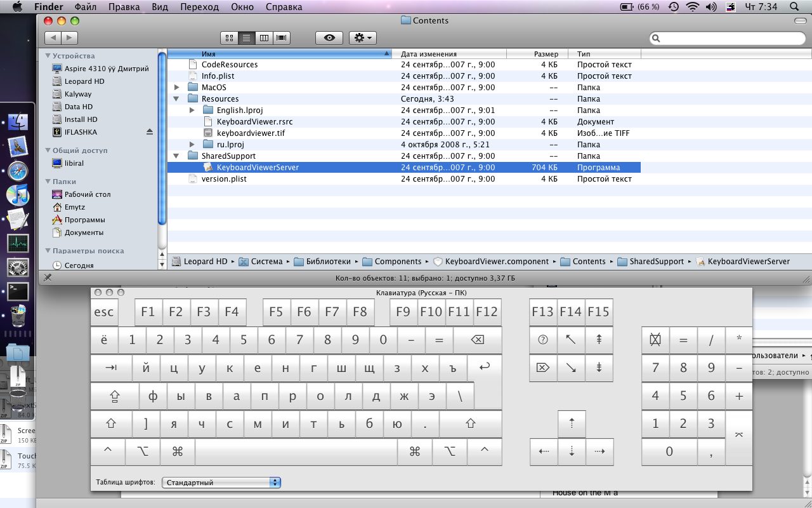Select libiral shared computer
The height and width of the screenshot is (508, 812).
74,163
